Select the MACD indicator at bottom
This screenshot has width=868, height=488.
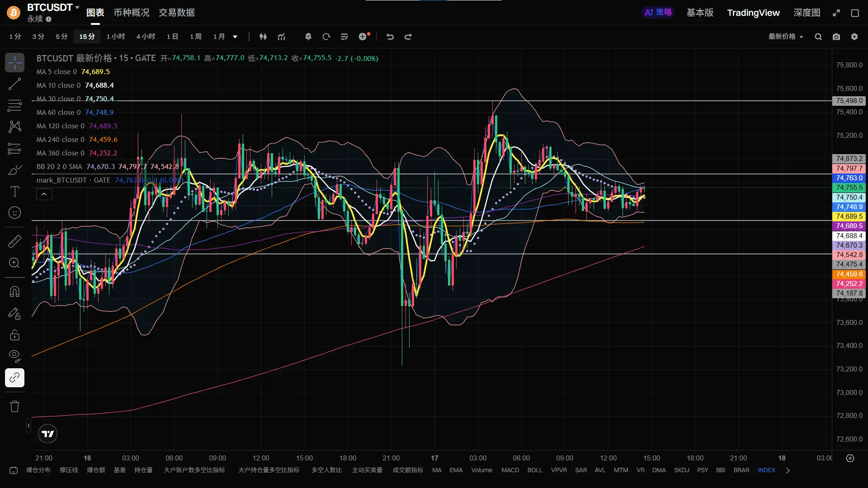click(510, 470)
